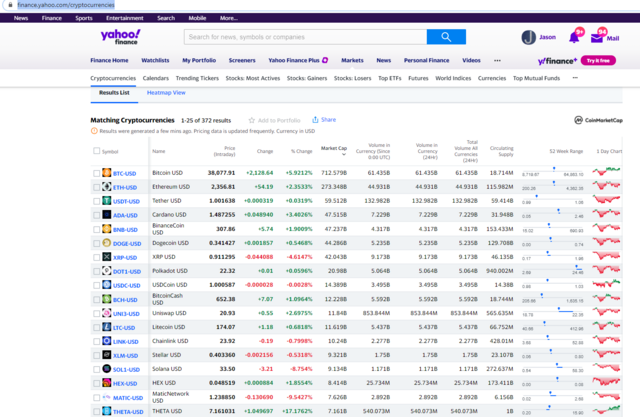Expand the main nav more ellipsis
Image resolution: width=640 pixels, height=417 pixels.
click(497, 60)
